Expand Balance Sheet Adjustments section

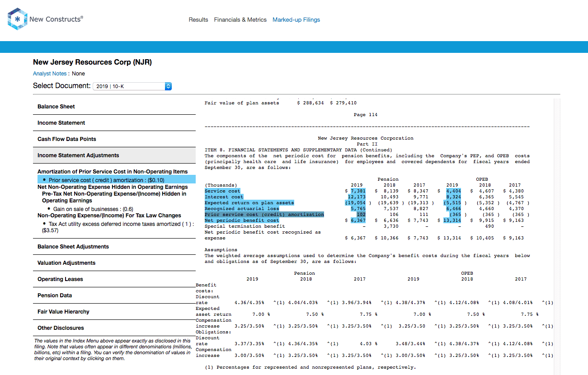click(x=114, y=247)
